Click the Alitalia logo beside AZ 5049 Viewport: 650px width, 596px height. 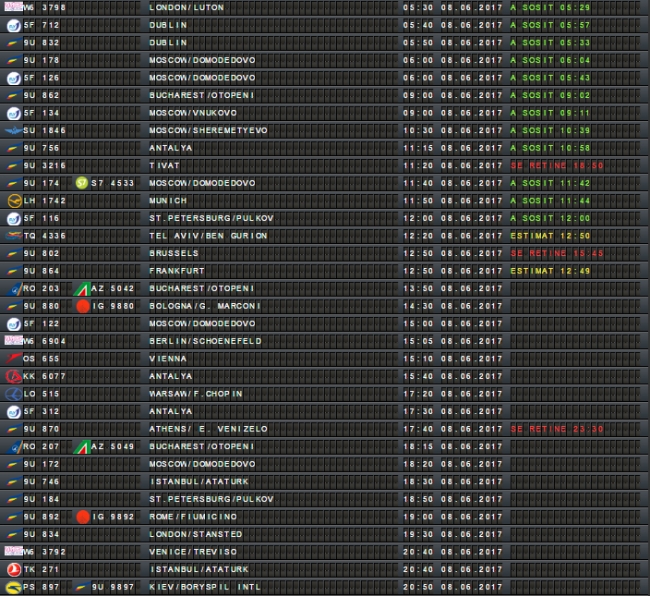(x=82, y=447)
